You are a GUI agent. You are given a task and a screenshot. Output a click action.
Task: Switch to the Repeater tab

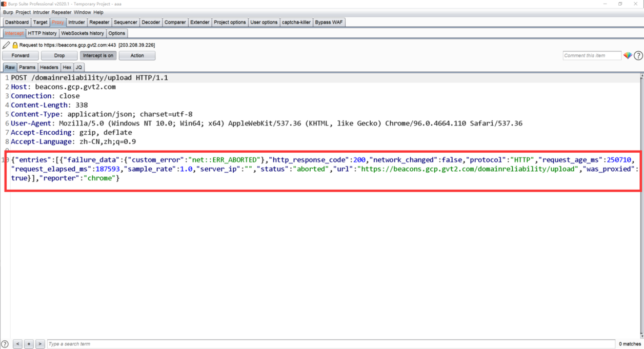(x=99, y=22)
